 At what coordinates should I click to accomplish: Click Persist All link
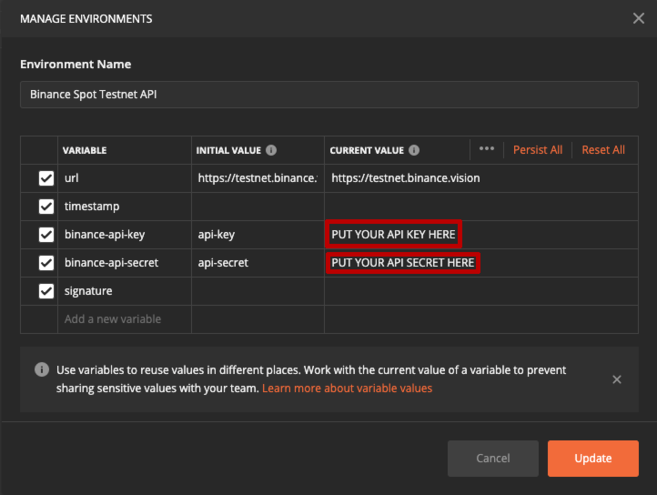pyautogui.click(x=537, y=150)
